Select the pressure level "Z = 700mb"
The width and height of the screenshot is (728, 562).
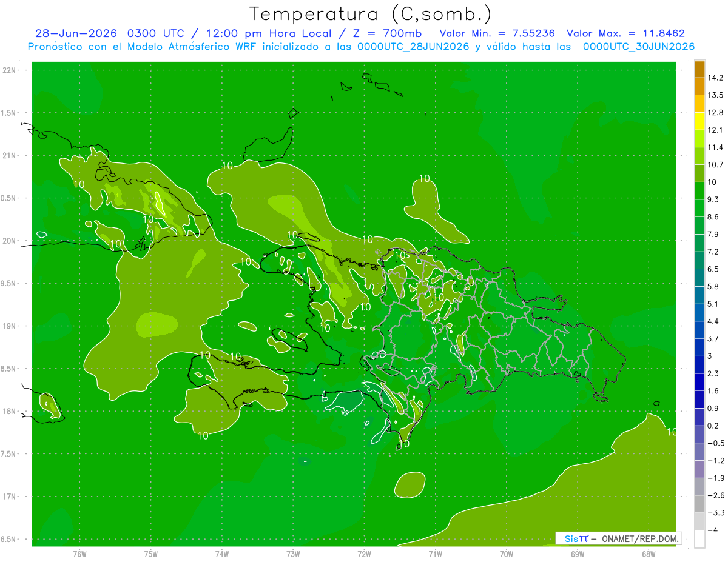tap(388, 33)
